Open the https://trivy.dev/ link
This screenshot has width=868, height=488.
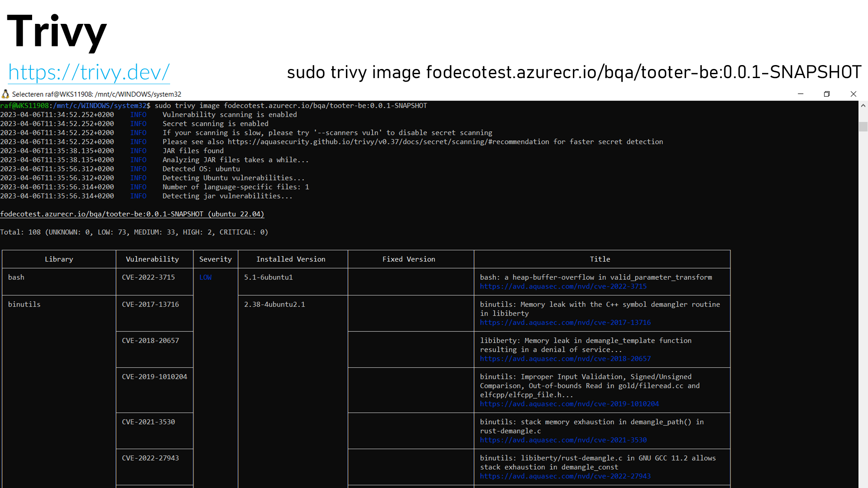[89, 72]
